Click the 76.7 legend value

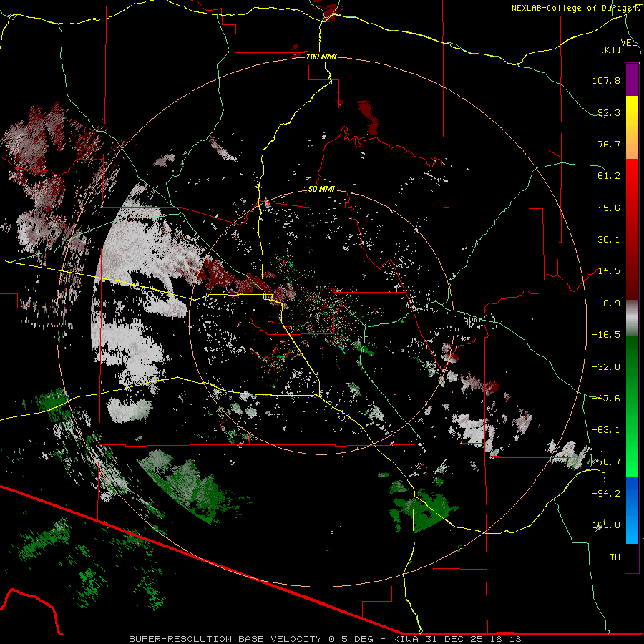(x=609, y=144)
